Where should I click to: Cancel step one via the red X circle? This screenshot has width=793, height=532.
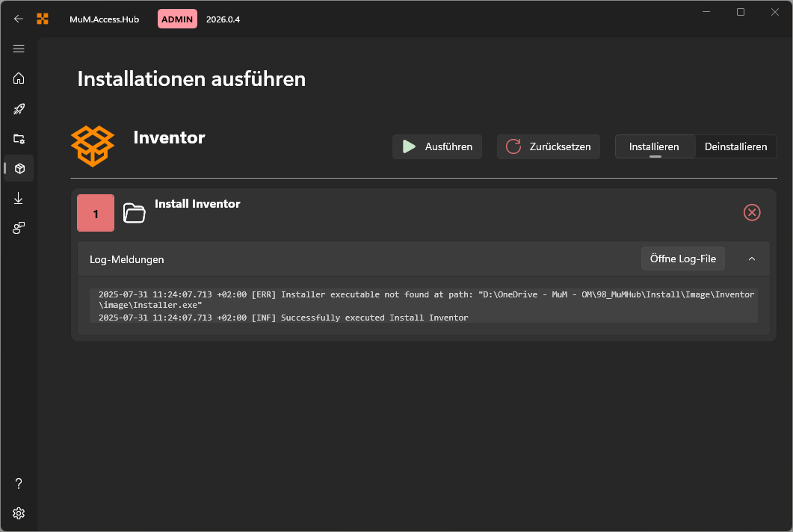pos(752,212)
